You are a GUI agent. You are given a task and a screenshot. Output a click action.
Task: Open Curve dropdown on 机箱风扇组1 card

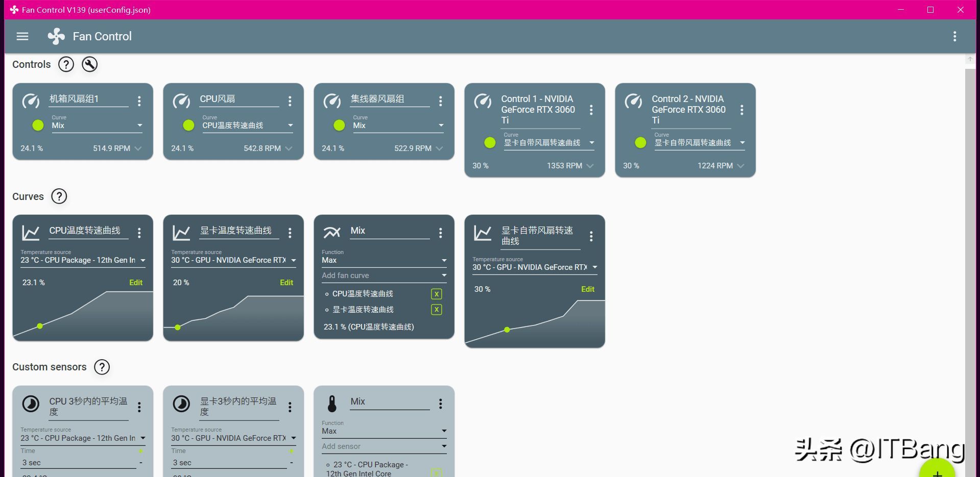point(97,124)
